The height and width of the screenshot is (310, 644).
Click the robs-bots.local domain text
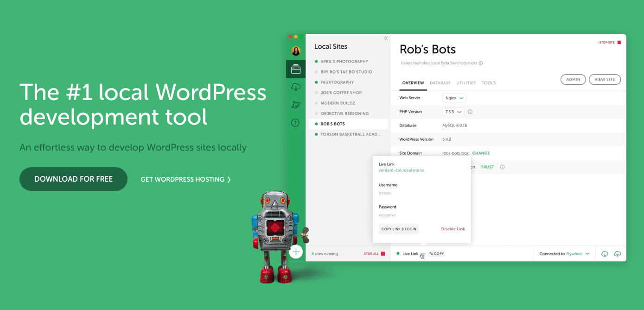[x=456, y=153]
